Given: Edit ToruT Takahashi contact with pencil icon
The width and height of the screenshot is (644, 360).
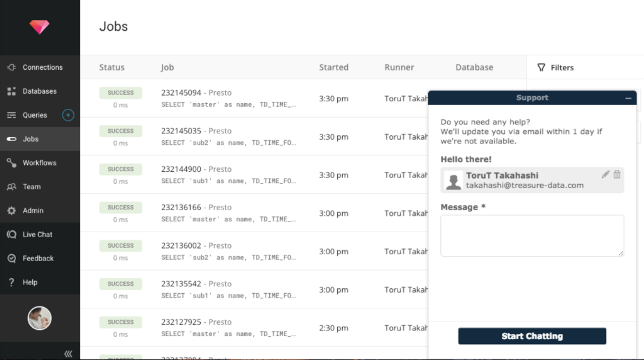Looking at the screenshot, I should 605,174.
